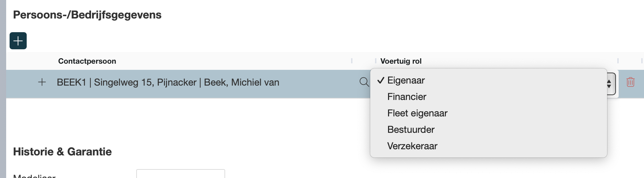
Task: Click divider just left of Voertuig rol
Action: point(376,61)
